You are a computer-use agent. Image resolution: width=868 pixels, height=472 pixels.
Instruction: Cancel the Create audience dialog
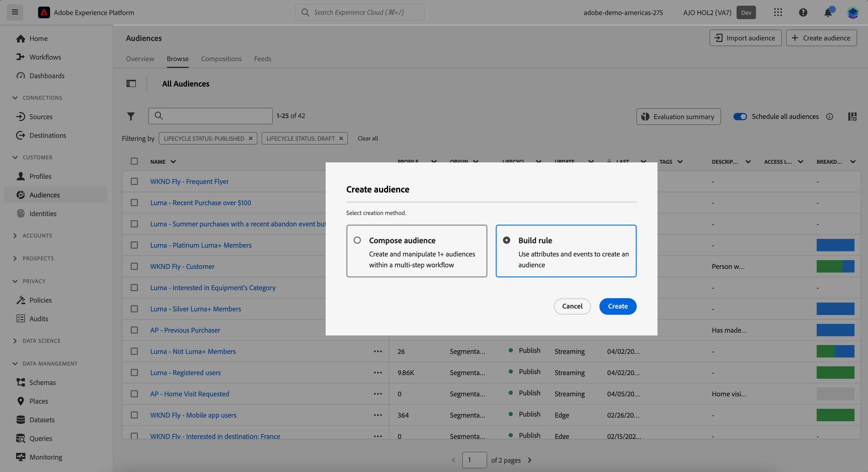(x=572, y=306)
